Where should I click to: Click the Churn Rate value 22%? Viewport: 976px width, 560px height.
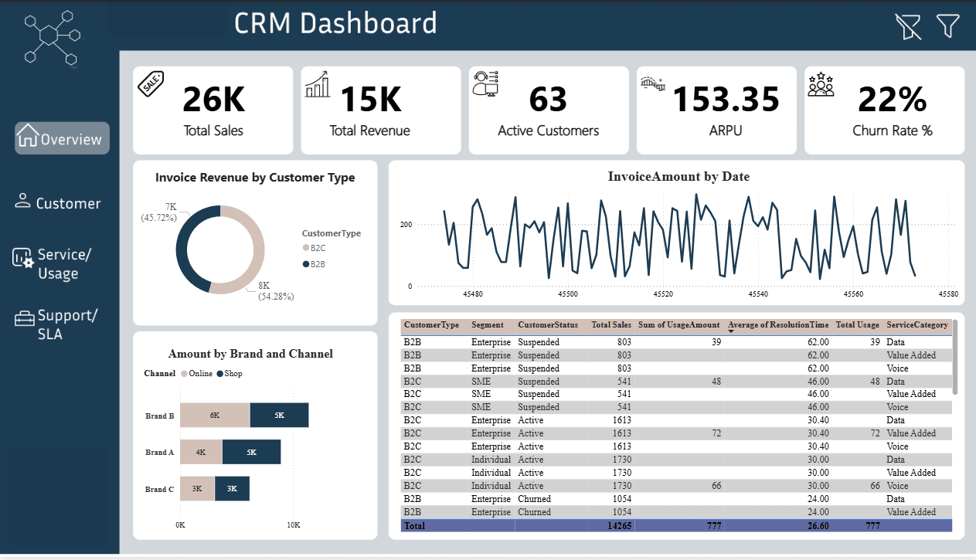point(892,100)
